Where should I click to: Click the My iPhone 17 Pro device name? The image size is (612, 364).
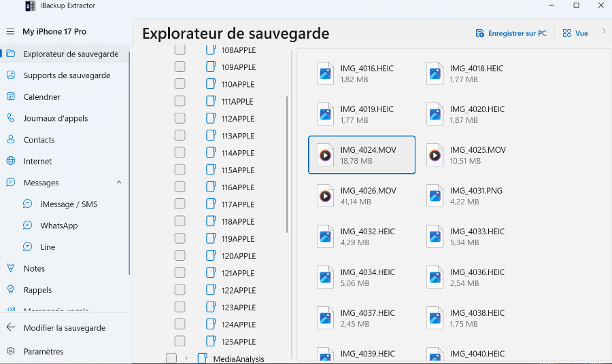pyautogui.click(x=54, y=31)
